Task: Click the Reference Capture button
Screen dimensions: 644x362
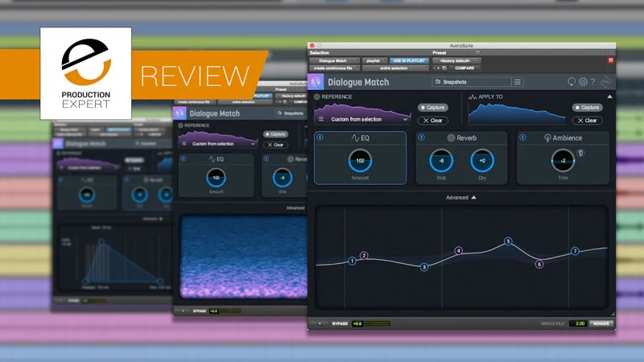Action: tap(433, 108)
